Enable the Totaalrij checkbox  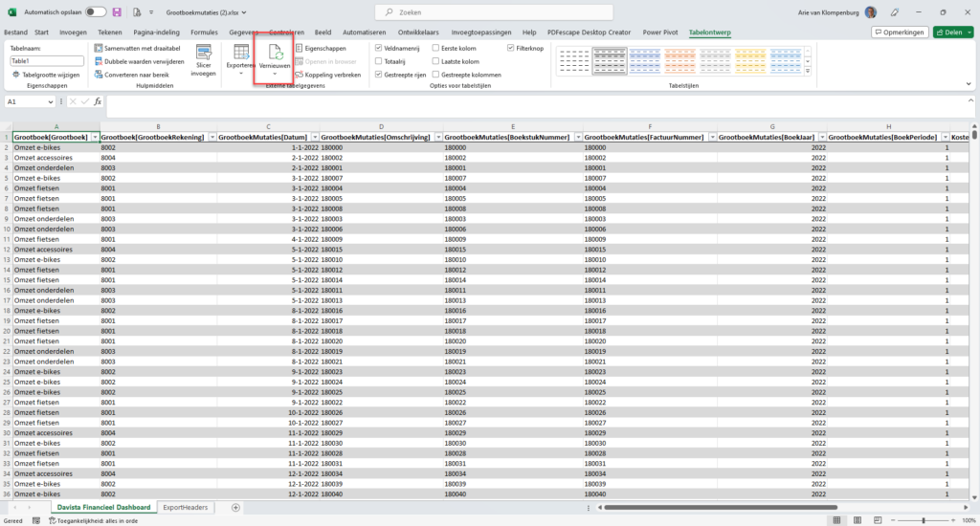pos(379,60)
